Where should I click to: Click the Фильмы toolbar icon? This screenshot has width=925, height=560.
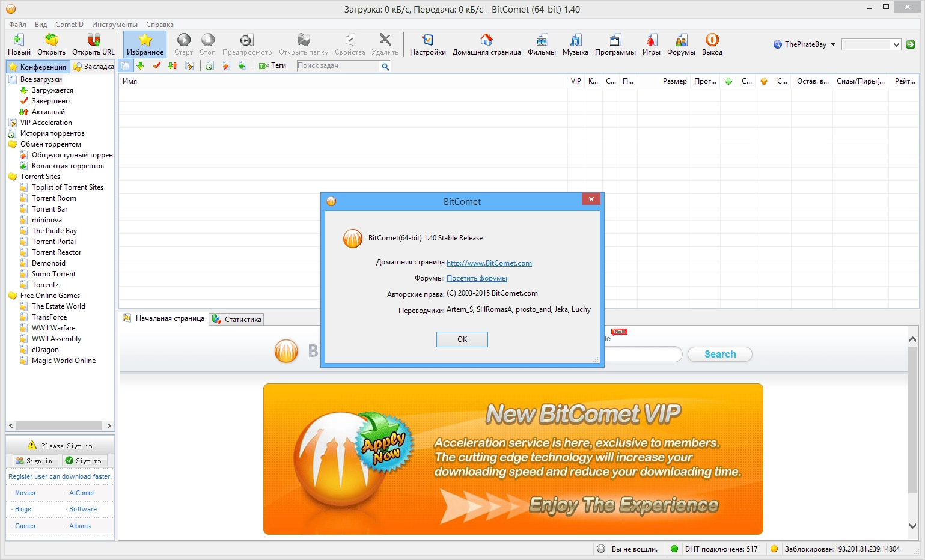[542, 44]
